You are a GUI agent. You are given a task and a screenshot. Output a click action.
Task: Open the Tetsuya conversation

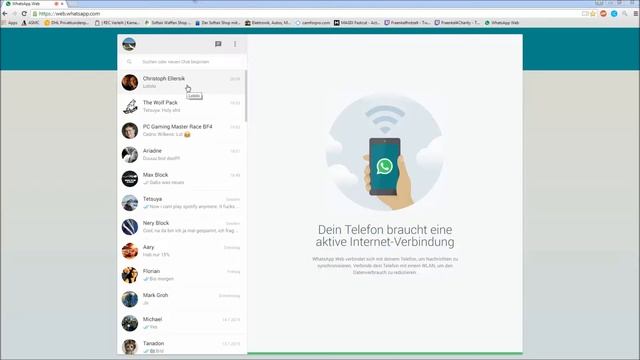[182, 202]
